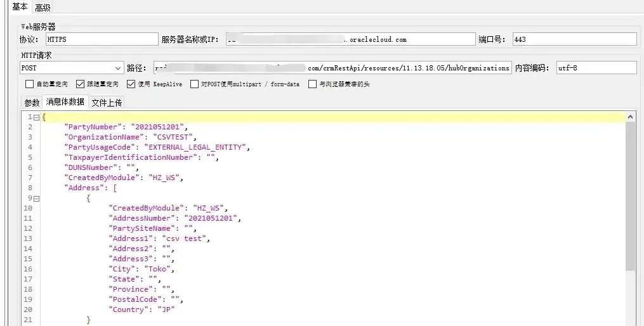The width and height of the screenshot is (644, 326).
Task: Click the 服务器名称或IP field
Action: 350,39
